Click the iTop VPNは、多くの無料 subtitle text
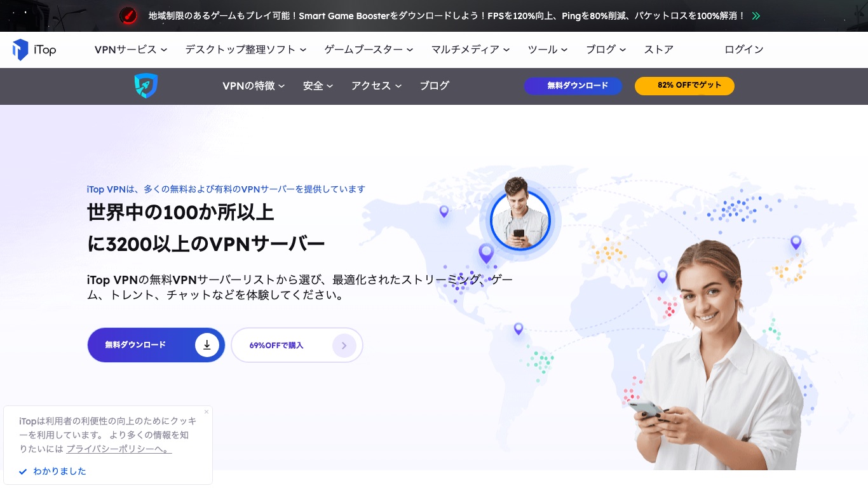The height and width of the screenshot is (488, 868). 226,189
